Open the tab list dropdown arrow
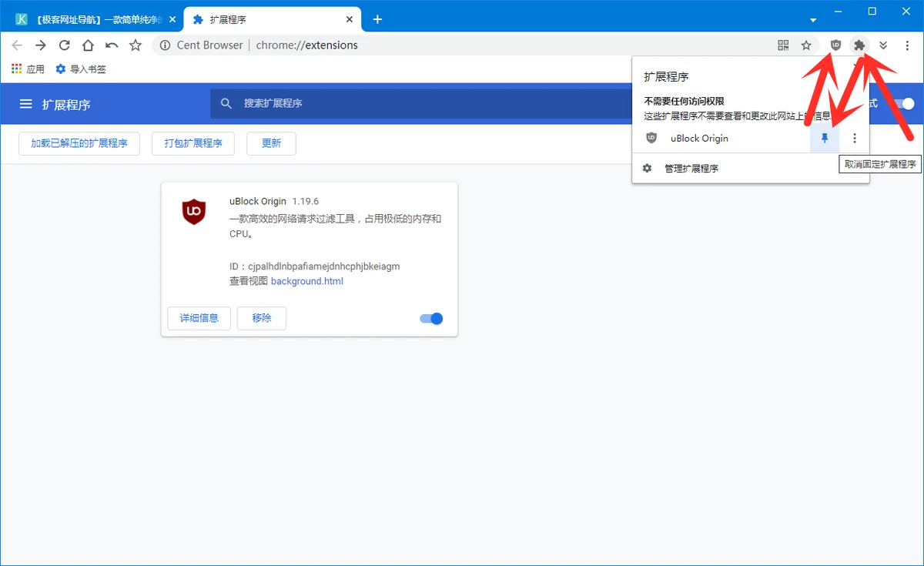Viewport: 924px width, 566px height. coord(813,19)
